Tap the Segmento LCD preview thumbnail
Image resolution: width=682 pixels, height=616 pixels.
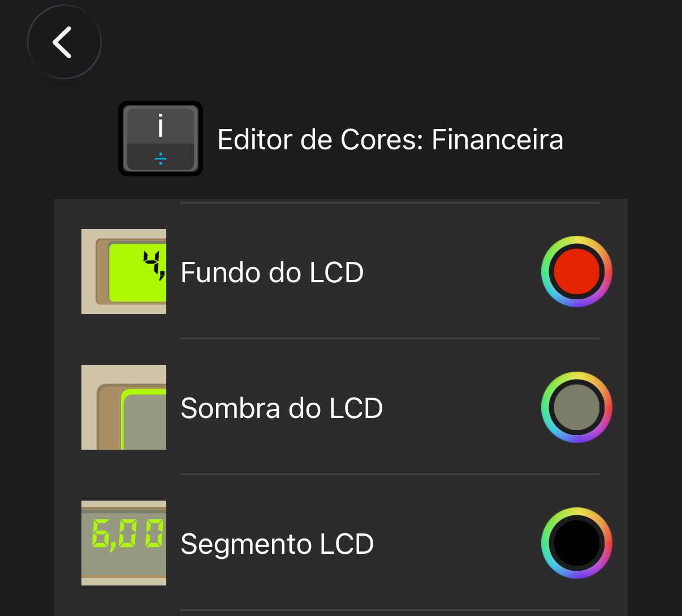(x=124, y=543)
